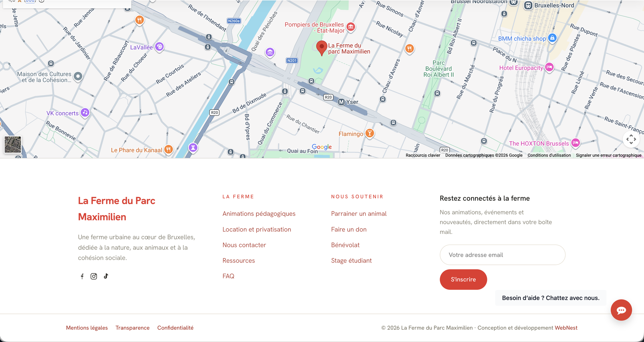Open Animations pédagogiques link
Image resolution: width=644 pixels, height=342 pixels.
click(x=259, y=214)
